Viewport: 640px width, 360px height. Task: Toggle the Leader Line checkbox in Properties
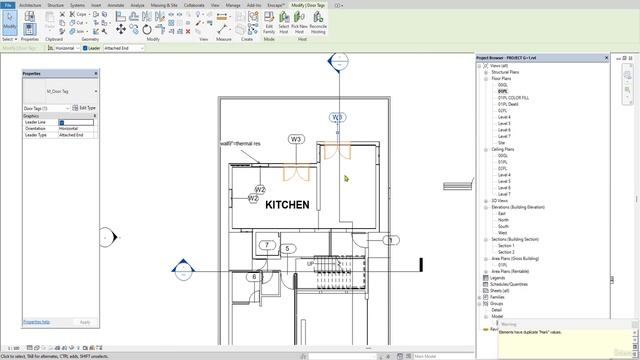[62, 122]
